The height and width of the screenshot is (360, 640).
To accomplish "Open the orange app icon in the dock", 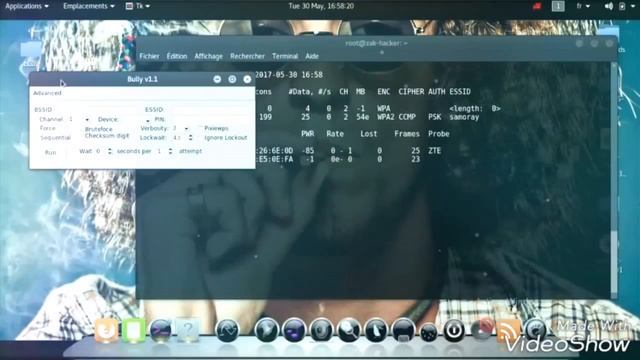I will point(106,330).
